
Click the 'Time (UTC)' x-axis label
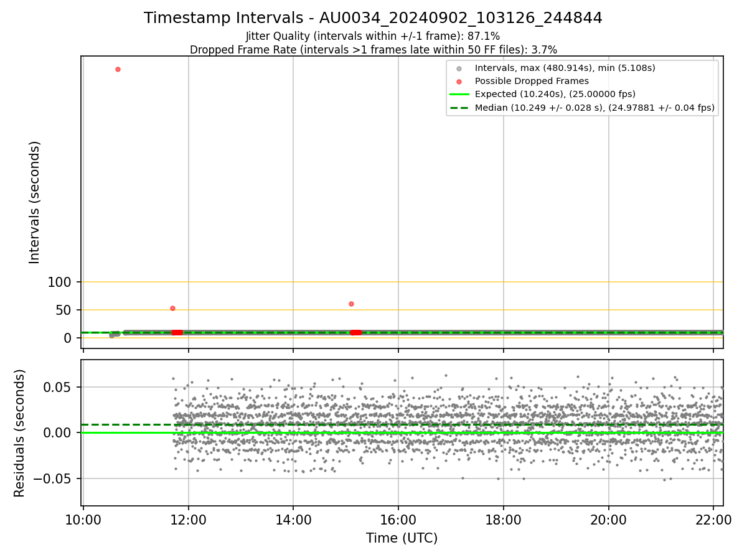tap(402, 538)
